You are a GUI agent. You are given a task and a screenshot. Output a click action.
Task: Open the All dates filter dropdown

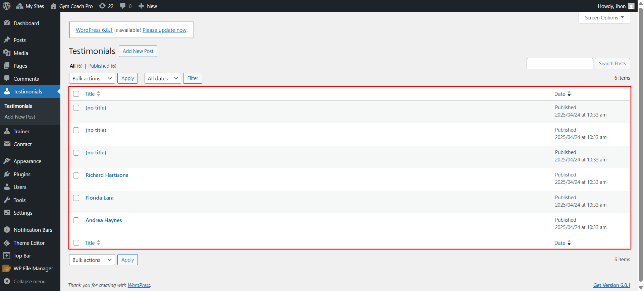coord(163,78)
